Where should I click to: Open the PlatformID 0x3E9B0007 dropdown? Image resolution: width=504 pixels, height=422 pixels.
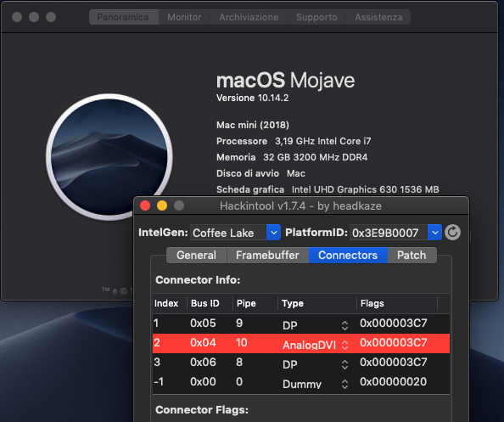pos(435,233)
